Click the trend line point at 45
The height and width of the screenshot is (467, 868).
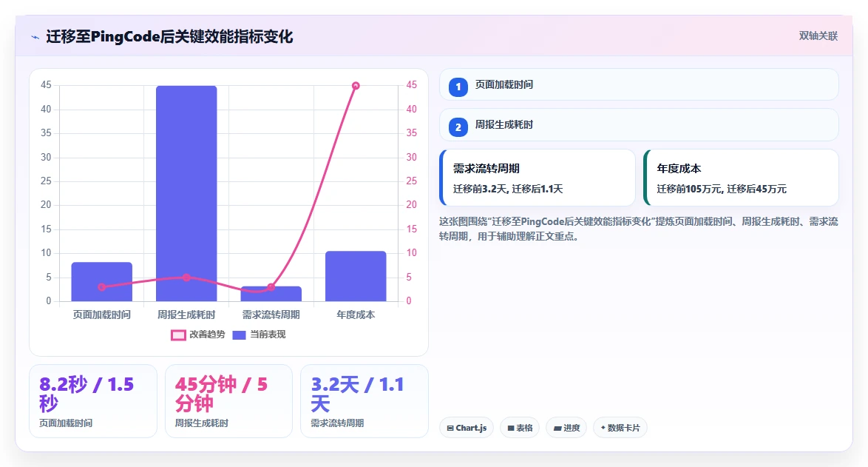pyautogui.click(x=356, y=85)
